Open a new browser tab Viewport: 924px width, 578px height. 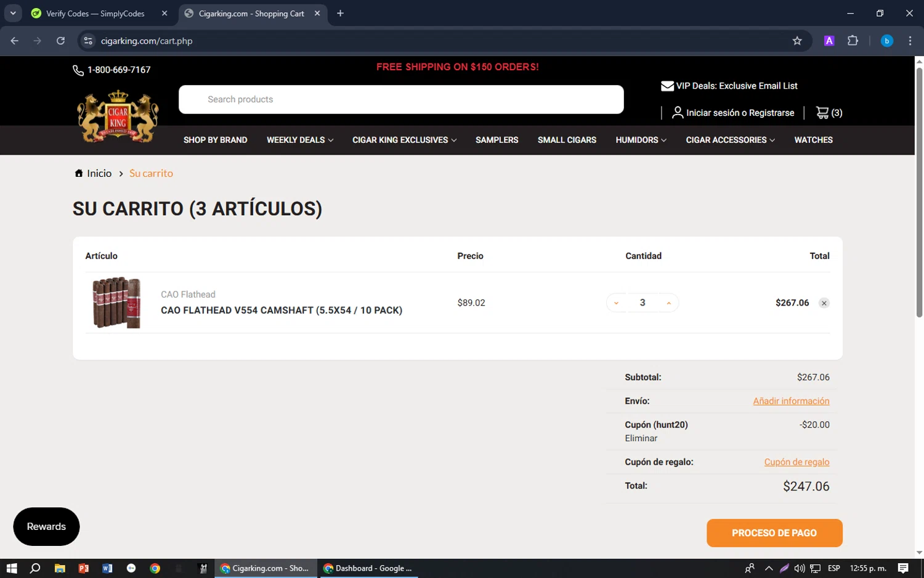pos(340,13)
